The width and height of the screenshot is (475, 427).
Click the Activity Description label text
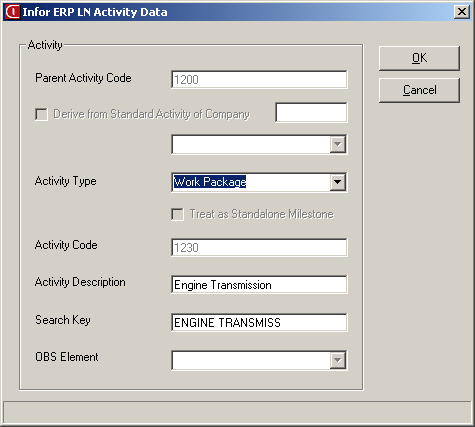(80, 282)
